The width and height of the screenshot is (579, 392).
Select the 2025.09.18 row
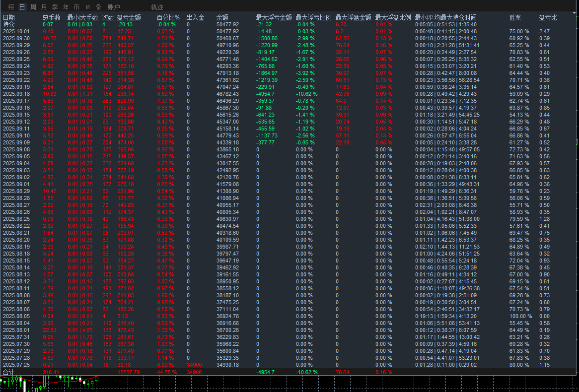point(288,94)
